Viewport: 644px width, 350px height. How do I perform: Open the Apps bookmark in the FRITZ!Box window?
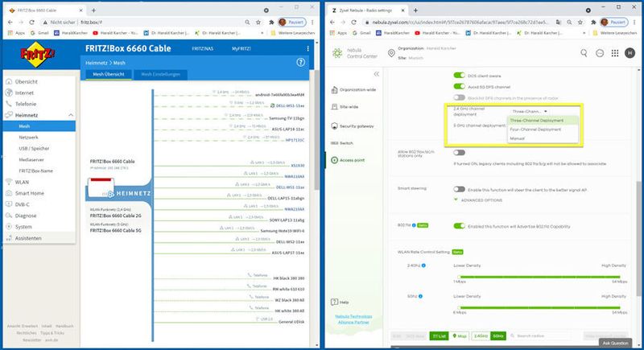[16, 33]
